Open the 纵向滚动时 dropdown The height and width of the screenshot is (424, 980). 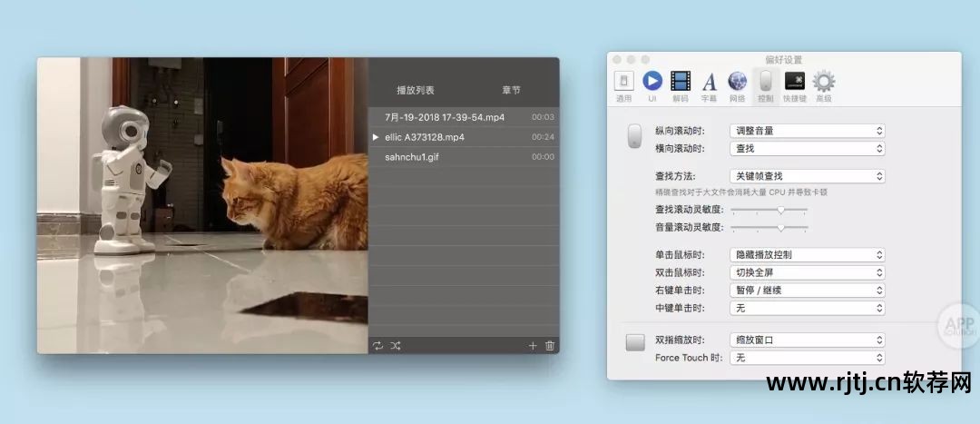click(808, 131)
